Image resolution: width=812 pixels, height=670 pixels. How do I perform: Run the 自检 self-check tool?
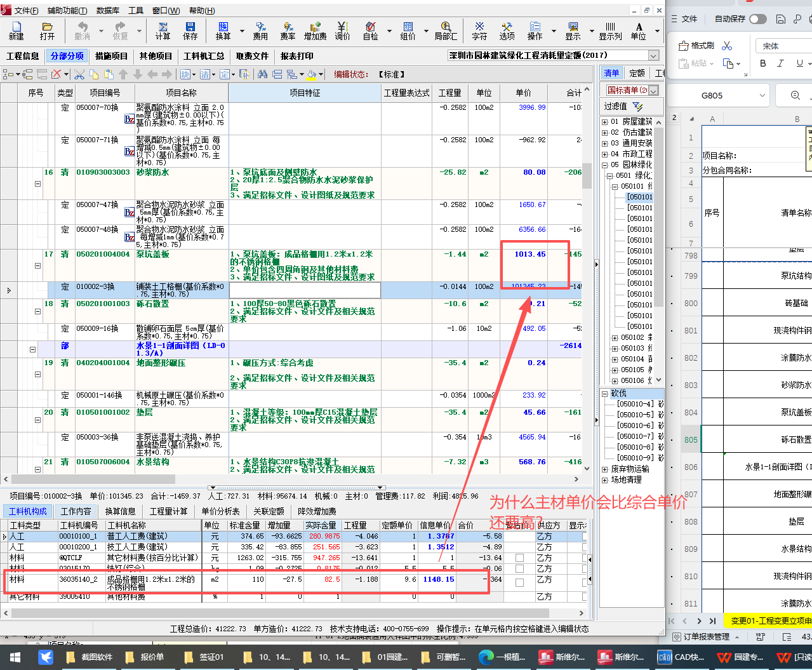370,30
